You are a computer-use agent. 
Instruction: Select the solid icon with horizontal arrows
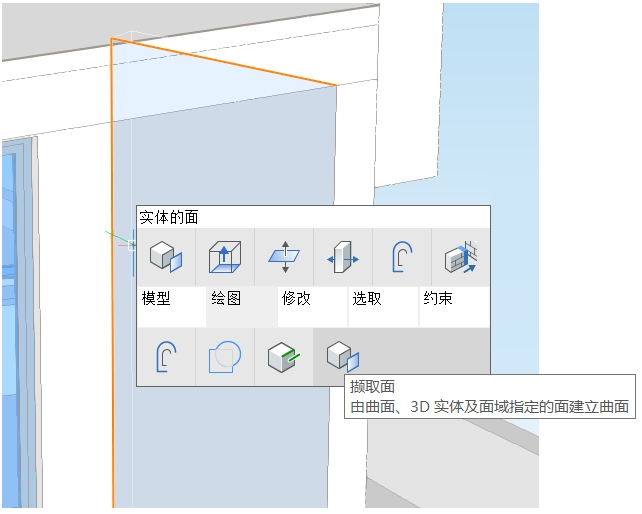coord(343,257)
